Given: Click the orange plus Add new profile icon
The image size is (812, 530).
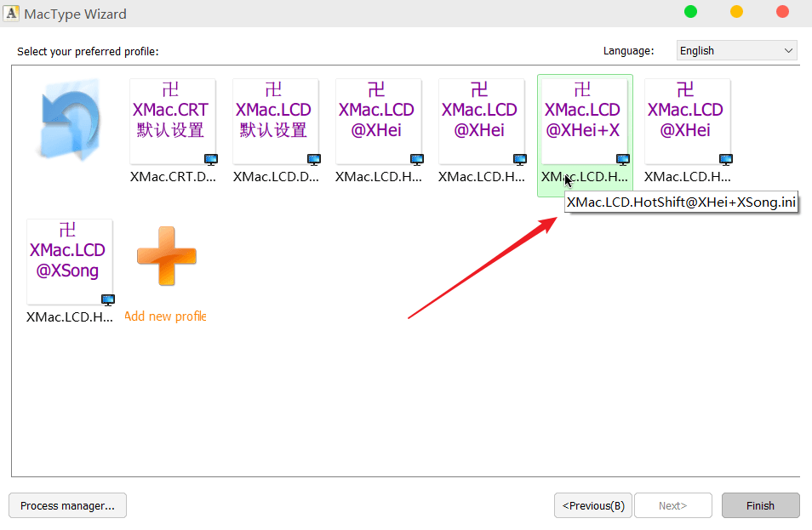Looking at the screenshot, I should coord(166,256).
